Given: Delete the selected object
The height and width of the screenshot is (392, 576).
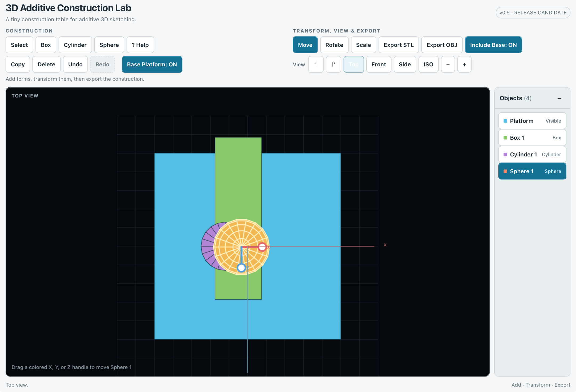Looking at the screenshot, I should [46, 64].
